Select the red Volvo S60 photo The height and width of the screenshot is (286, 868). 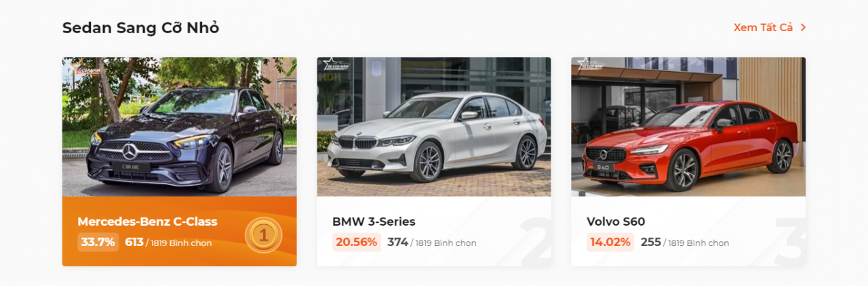coord(688,127)
